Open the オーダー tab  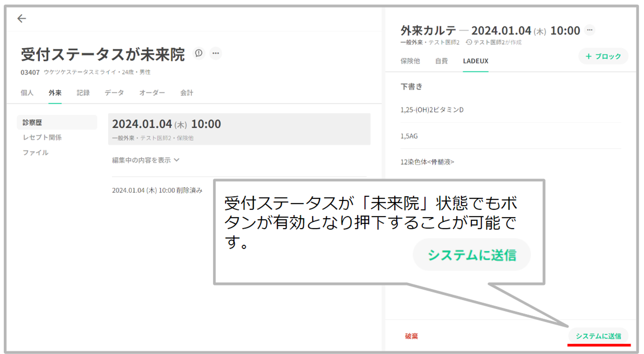coord(152,93)
